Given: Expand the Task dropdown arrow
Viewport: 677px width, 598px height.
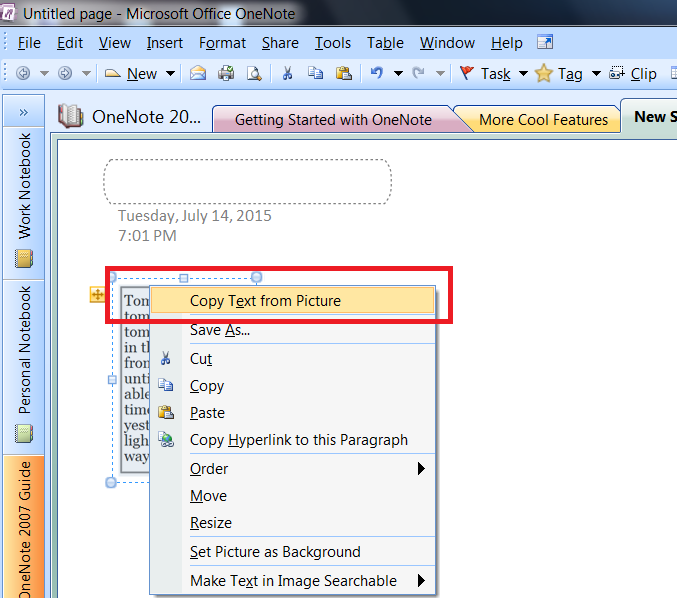Looking at the screenshot, I should 523,73.
